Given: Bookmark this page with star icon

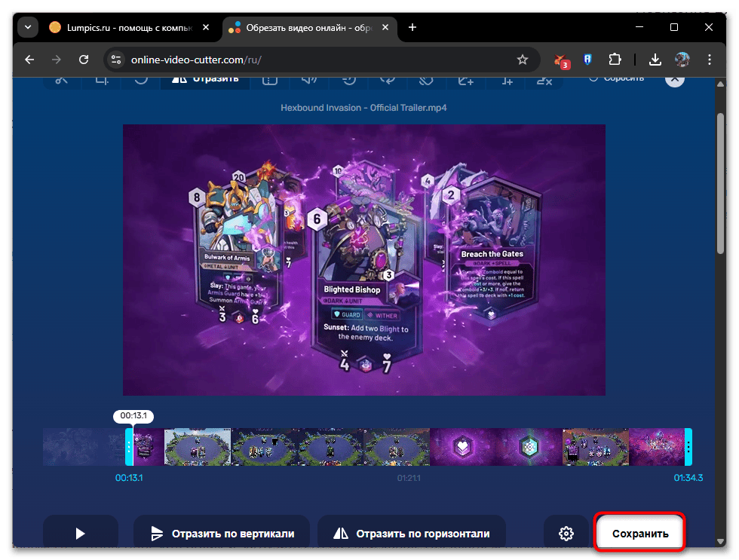Looking at the screenshot, I should coord(522,60).
